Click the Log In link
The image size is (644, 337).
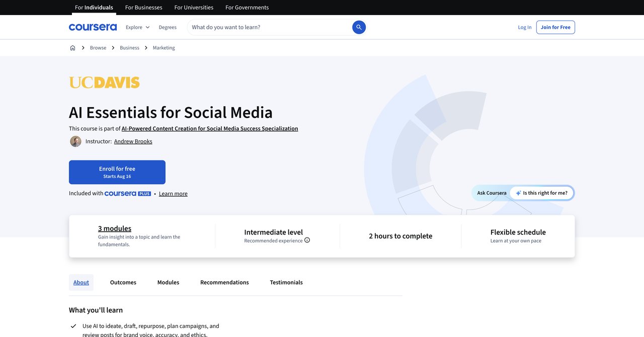point(525,27)
